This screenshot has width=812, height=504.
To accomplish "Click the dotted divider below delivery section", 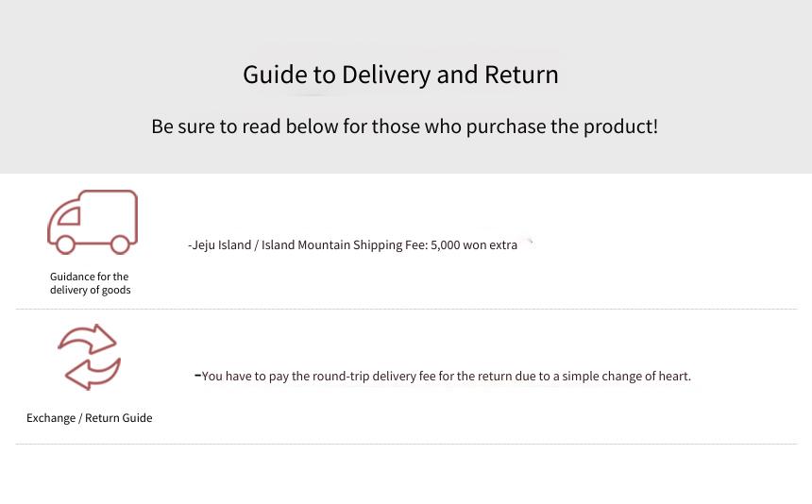I will click(406, 309).
